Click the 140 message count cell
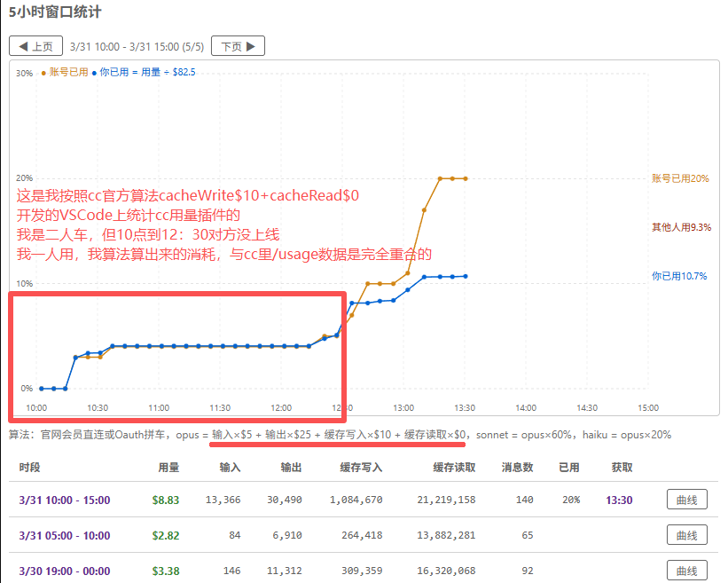The height and width of the screenshot is (583, 728). click(525, 500)
